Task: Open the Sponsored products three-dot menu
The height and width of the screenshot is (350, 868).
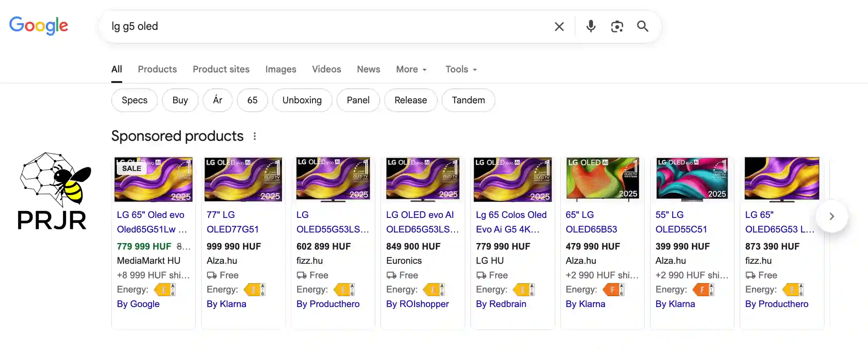Action: pos(255,136)
